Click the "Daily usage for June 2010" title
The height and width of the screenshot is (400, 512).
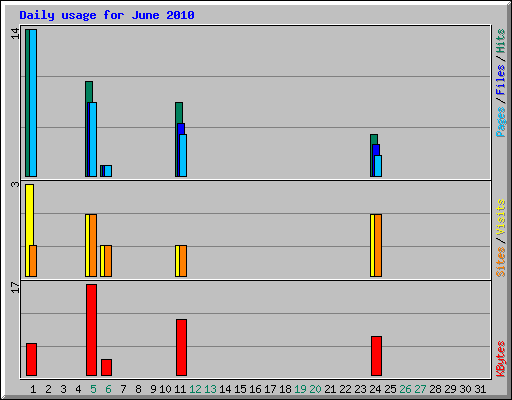point(107,16)
